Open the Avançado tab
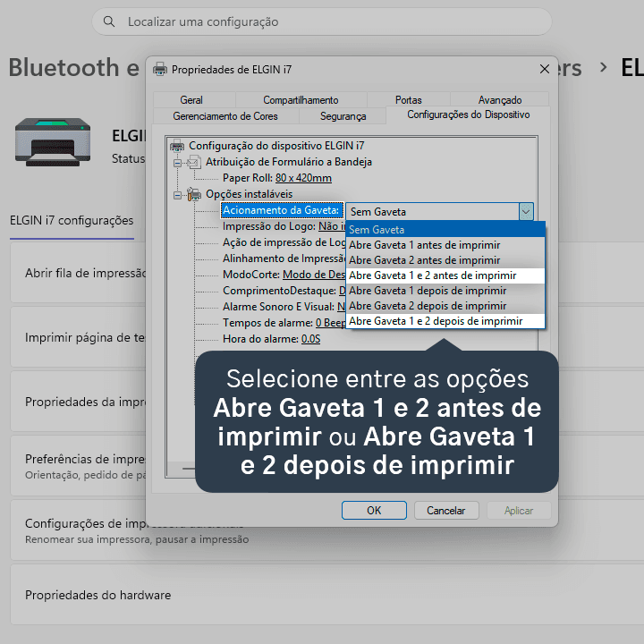Screen dimensions: 644x644 click(499, 100)
